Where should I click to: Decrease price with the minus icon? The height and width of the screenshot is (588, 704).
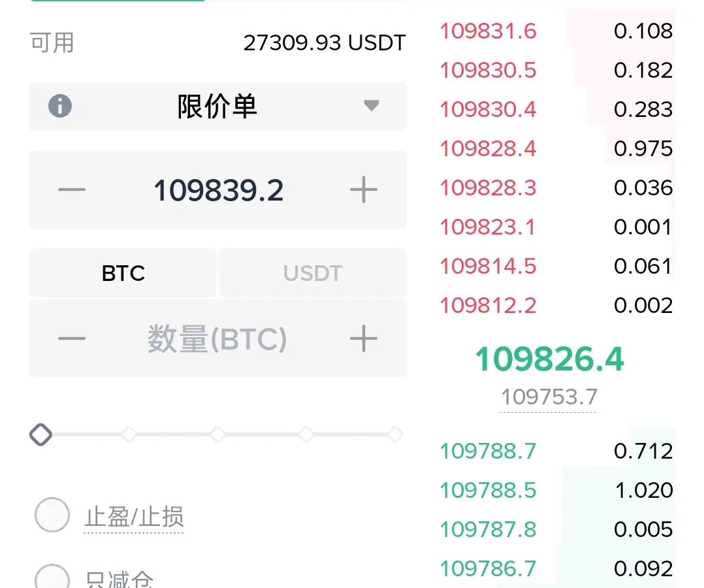(72, 189)
